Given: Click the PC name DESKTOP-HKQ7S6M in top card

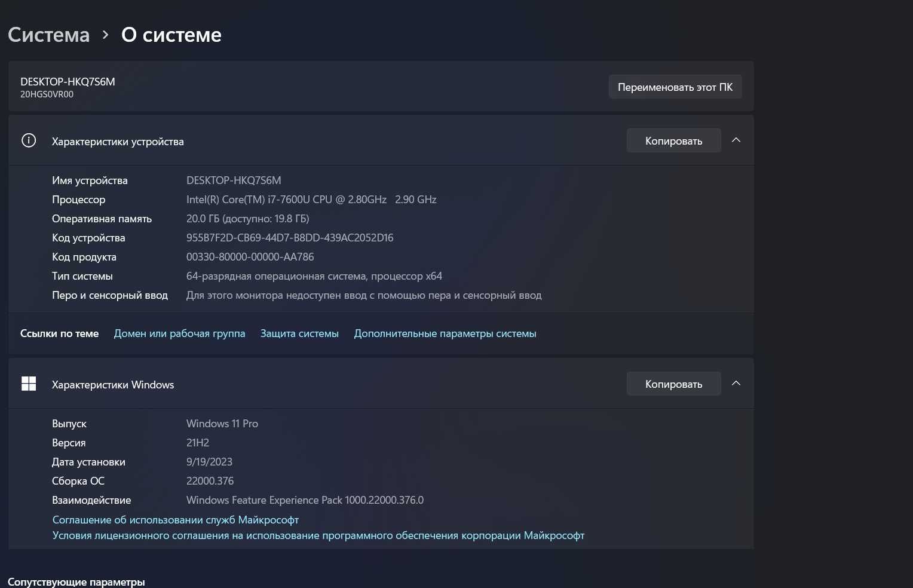Looking at the screenshot, I should pos(68,82).
